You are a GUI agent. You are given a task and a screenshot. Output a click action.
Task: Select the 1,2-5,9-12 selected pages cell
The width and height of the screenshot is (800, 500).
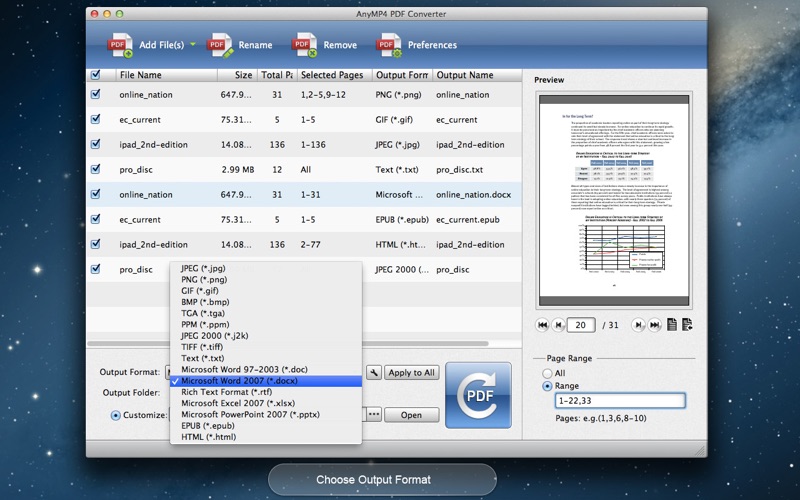(323, 94)
